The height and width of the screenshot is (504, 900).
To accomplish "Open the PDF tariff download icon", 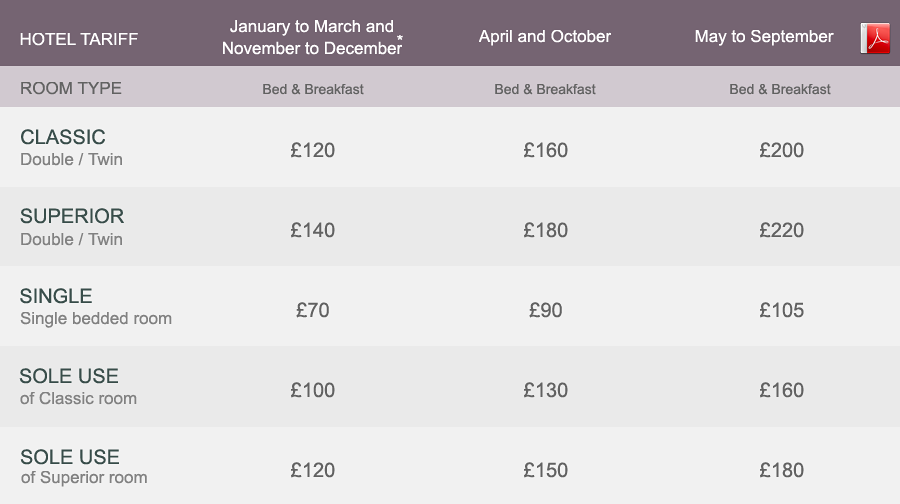I will (x=875, y=38).
